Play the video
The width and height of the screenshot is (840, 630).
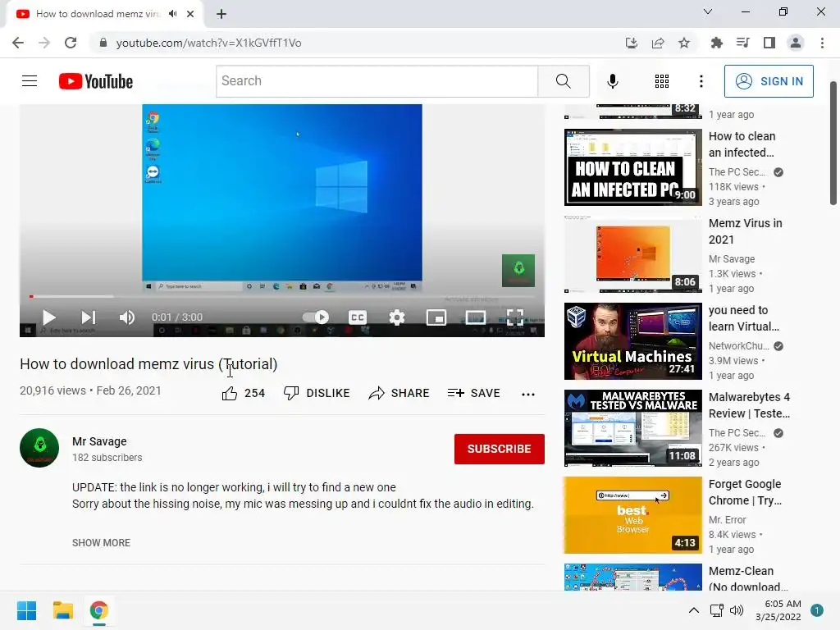(x=48, y=317)
